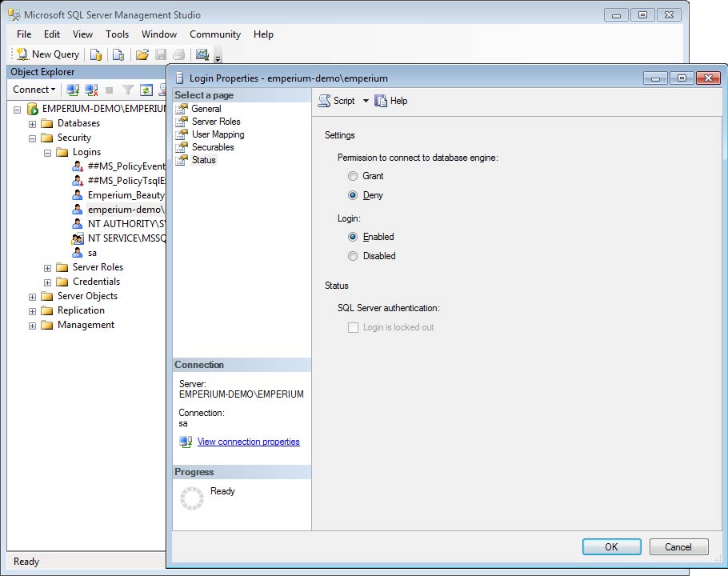This screenshot has width=728, height=576.
Task: Select the Disabled login radio button
Action: click(x=353, y=256)
